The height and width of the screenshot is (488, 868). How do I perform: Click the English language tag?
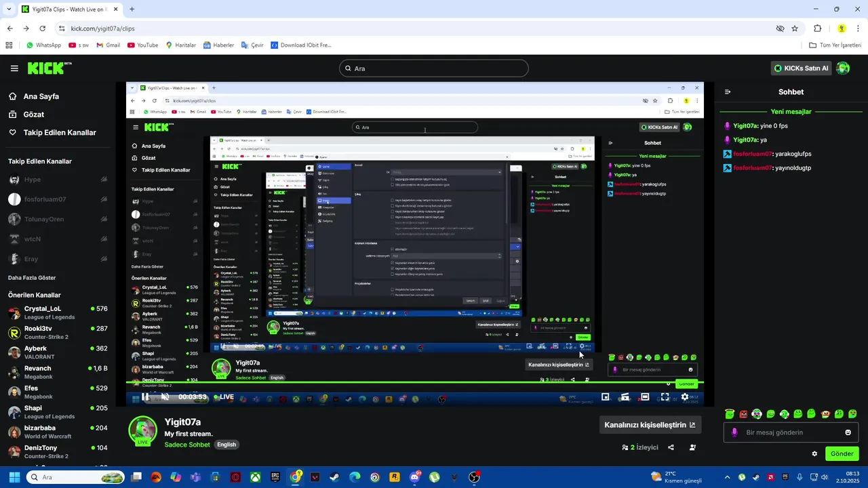tap(226, 445)
